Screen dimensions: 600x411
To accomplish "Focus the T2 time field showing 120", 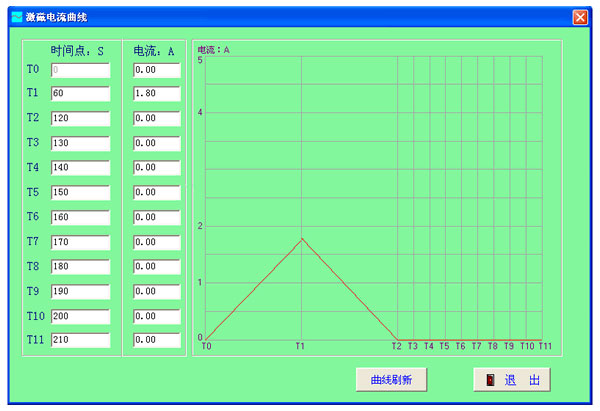I will pyautogui.click(x=79, y=118).
